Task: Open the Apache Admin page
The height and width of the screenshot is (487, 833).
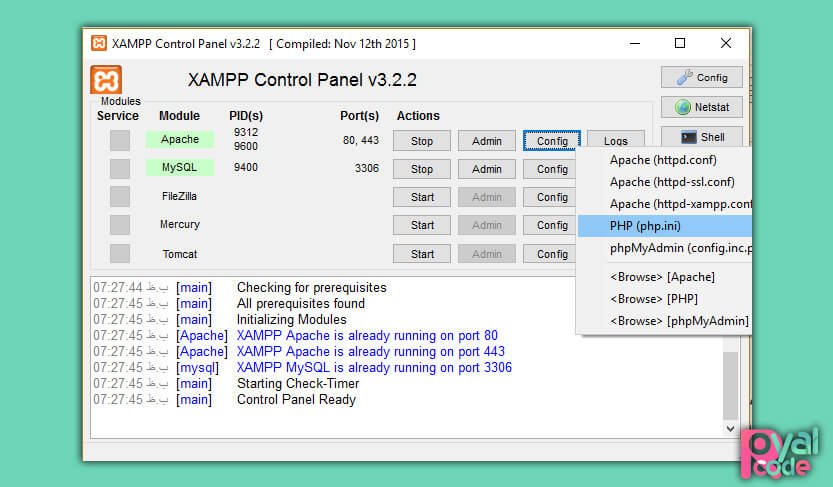Action: pos(487,141)
